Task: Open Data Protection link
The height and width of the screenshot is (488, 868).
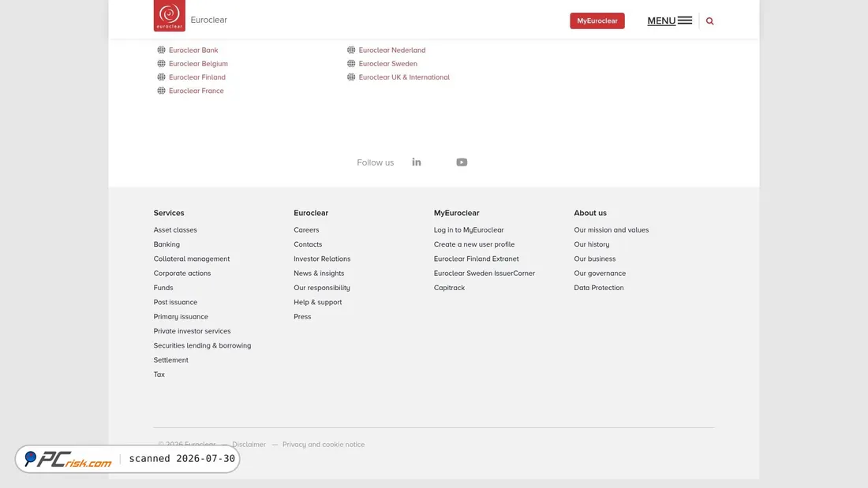Action: click(599, 288)
